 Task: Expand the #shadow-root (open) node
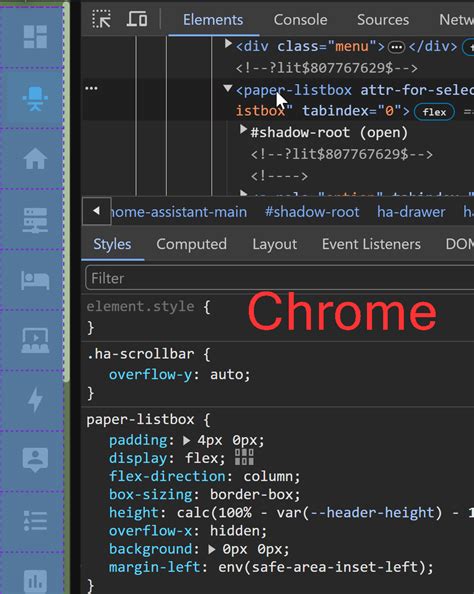[x=243, y=130]
